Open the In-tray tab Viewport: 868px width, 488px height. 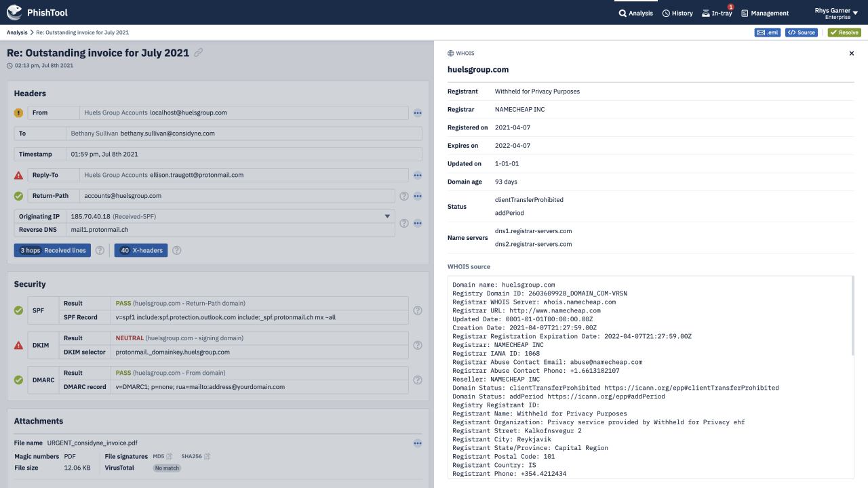point(717,13)
